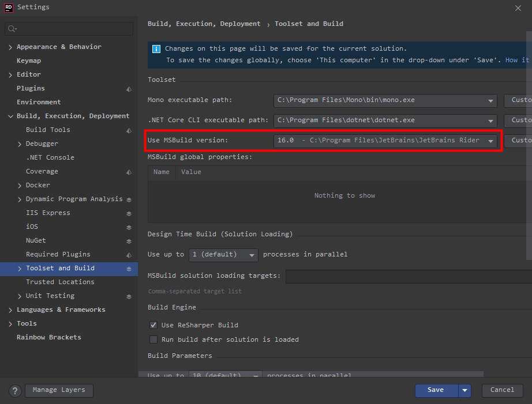Click the layer icon beside IIS Express
The image size is (532, 404).
(129, 214)
